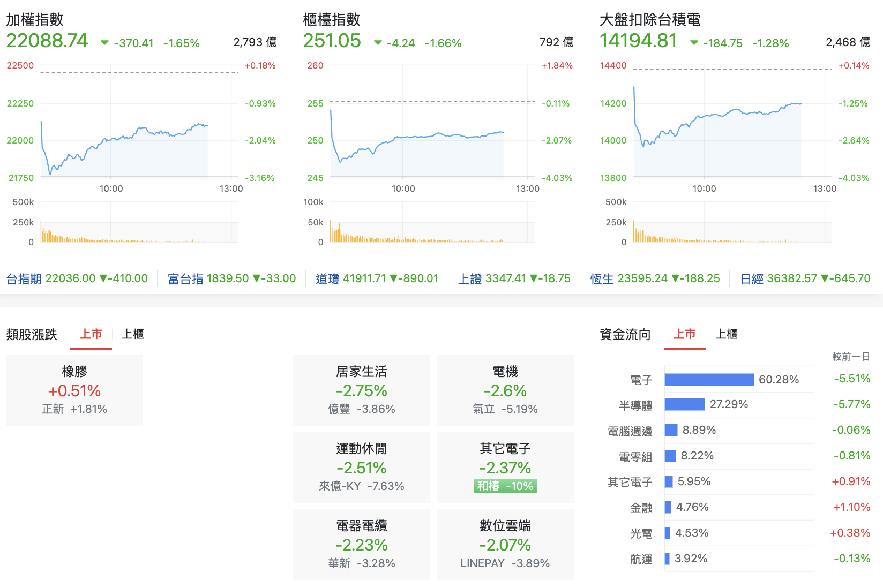
Task: Click the 14194.81 index value
Action: coord(638,41)
